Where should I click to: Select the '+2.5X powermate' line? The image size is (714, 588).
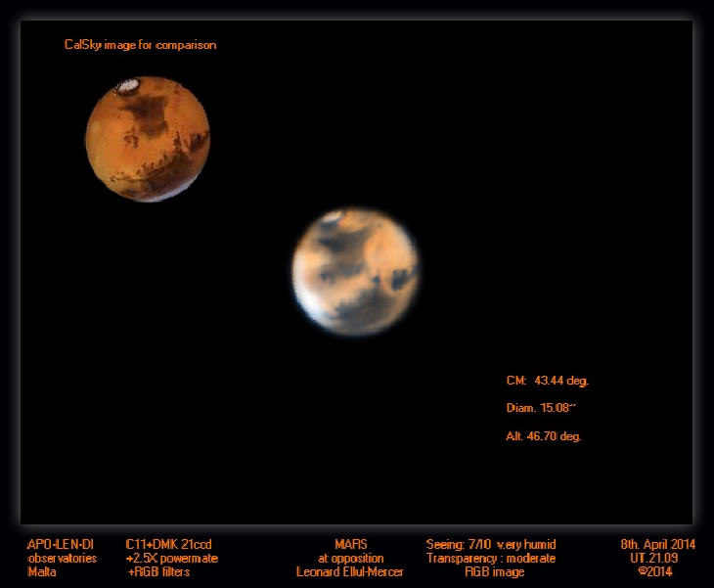[171, 558]
